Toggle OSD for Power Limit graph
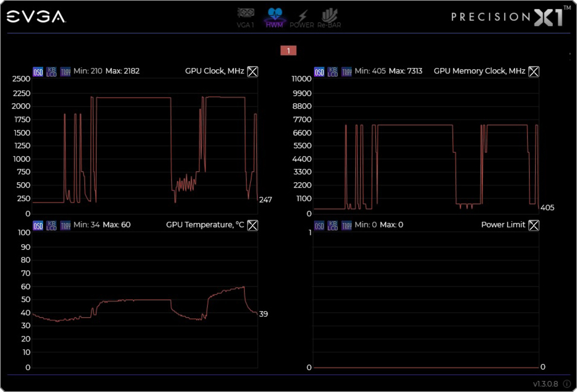Viewport: 577px width, 392px height. [x=319, y=225]
